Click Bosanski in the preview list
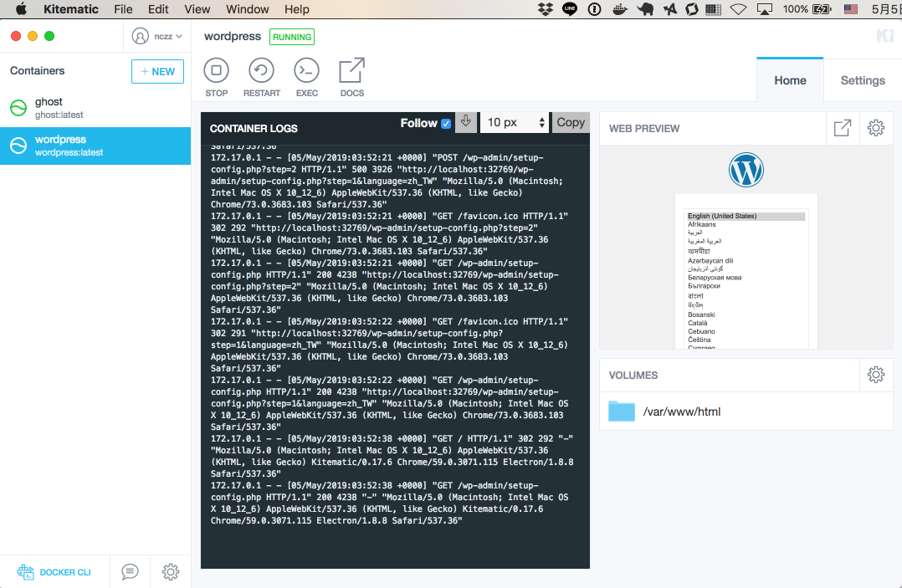The width and height of the screenshot is (902, 588). coord(701,314)
